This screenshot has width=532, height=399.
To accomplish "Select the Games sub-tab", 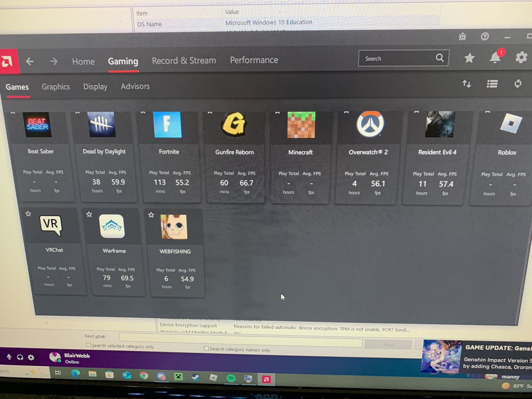I will pos(17,87).
